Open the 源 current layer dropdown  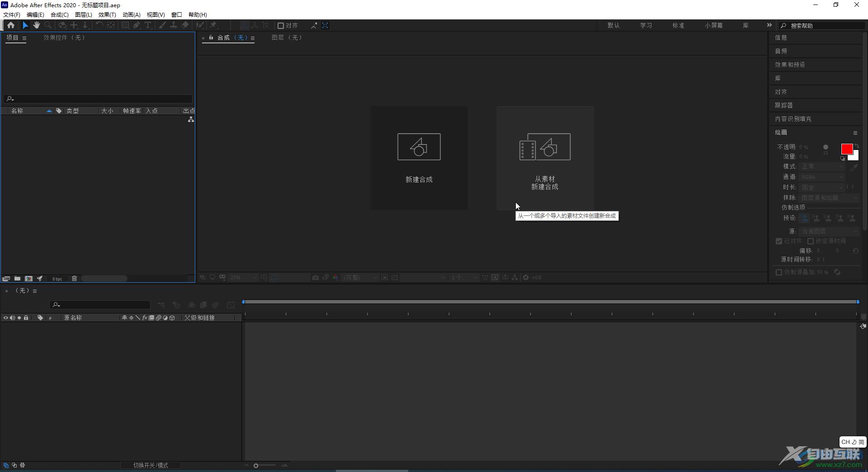tap(829, 231)
